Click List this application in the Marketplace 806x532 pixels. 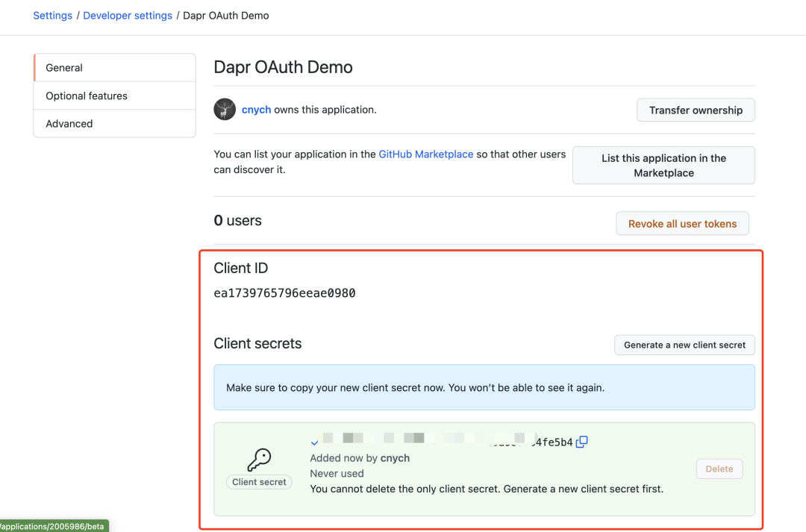click(663, 166)
